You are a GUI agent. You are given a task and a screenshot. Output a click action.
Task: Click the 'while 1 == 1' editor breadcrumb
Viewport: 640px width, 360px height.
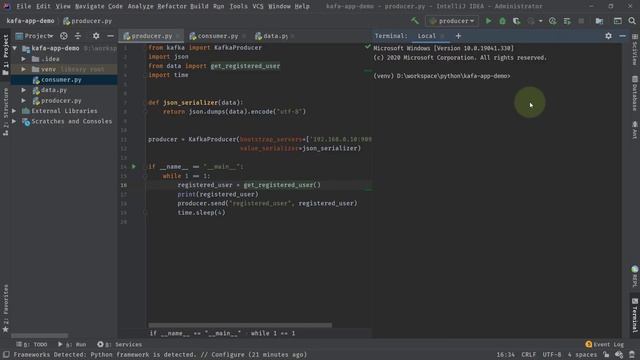click(273, 333)
